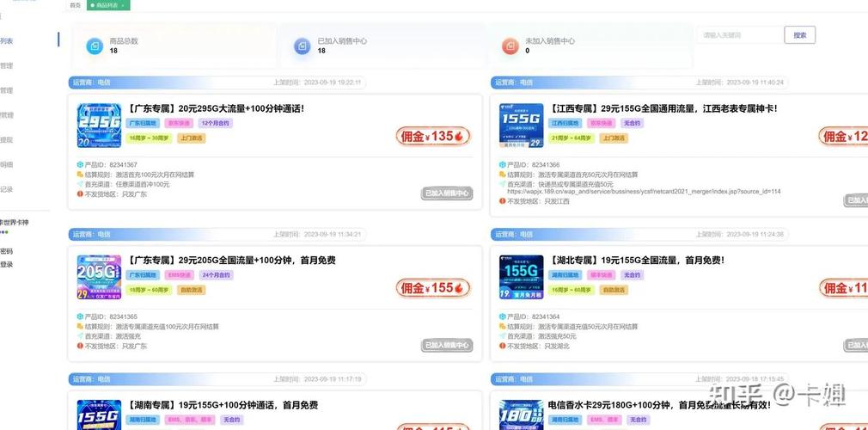Open the 【湖南专属】19元155G+100分钟 title
This screenshot has height=430, width=868.
tap(223, 405)
